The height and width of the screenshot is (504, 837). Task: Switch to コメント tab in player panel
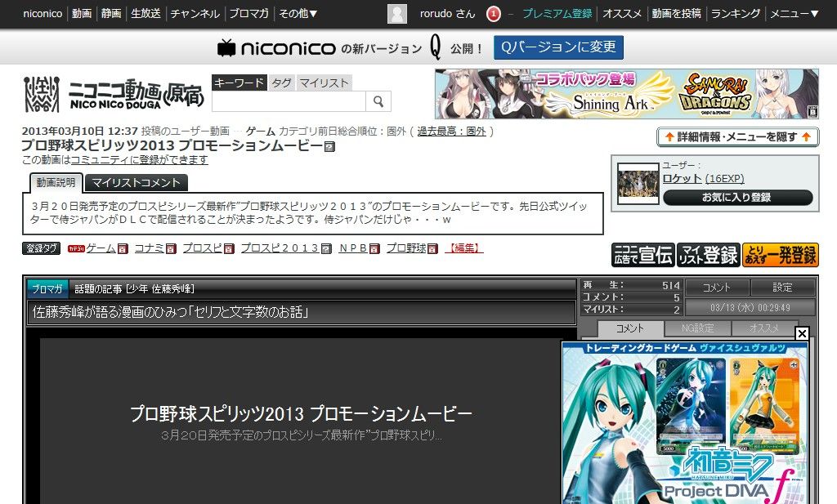[630, 328]
